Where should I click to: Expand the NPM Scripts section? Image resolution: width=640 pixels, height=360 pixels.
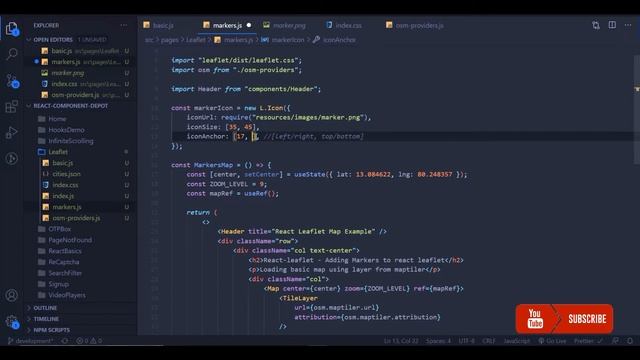(x=51, y=330)
